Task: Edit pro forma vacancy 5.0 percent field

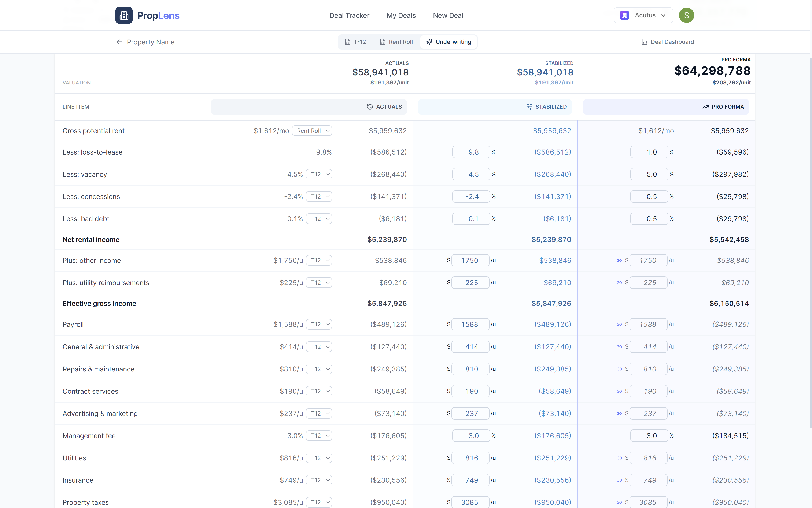Action: pyautogui.click(x=649, y=174)
